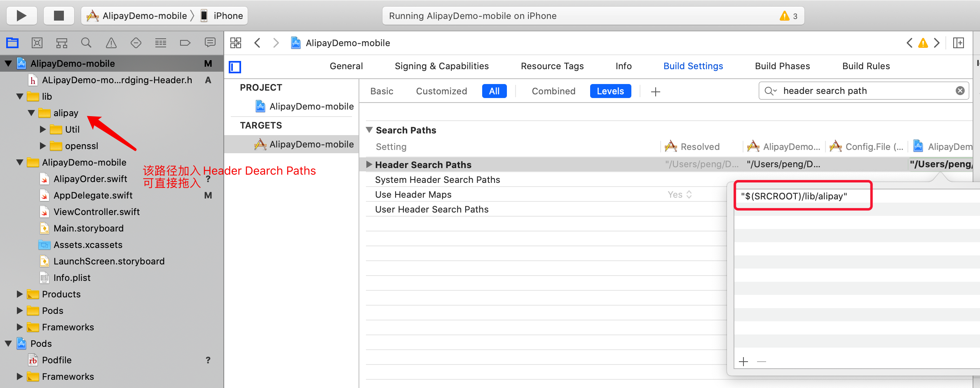
Task: Go back in editor history
Action: tap(257, 43)
